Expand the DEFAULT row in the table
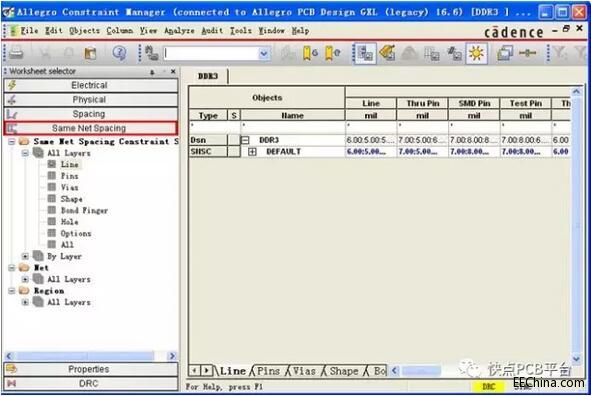591x396 pixels. pos(252,151)
